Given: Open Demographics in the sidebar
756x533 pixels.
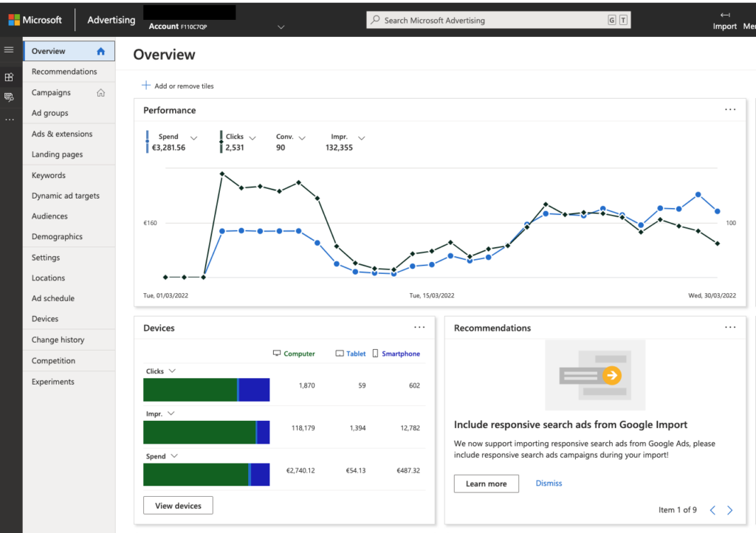Looking at the screenshot, I should 69,237.
